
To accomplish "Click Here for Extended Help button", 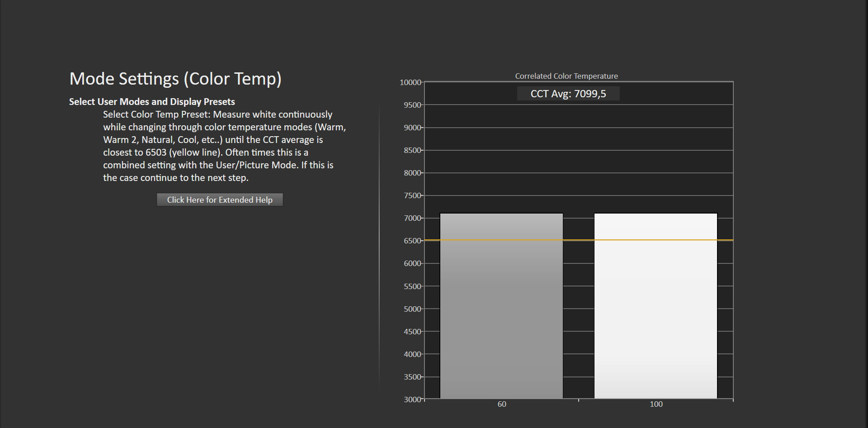I will (x=220, y=200).
